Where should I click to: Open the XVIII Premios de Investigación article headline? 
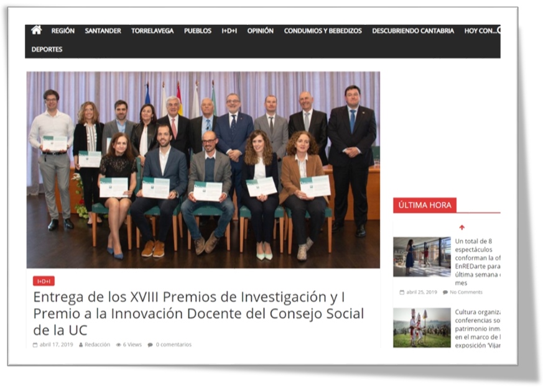pyautogui.click(x=198, y=314)
